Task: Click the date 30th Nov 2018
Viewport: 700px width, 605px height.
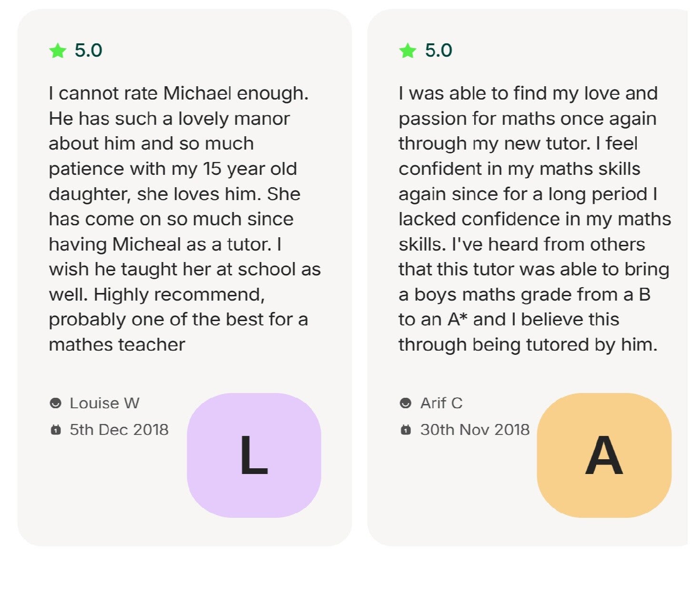Action: (x=475, y=430)
